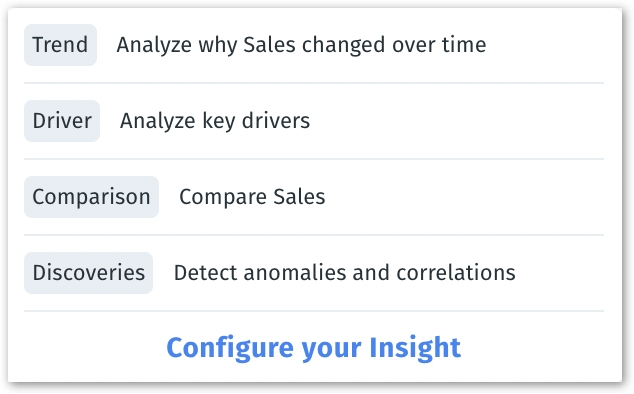Open the 'Configure your Insight' link
Viewport: 634px width, 394px height.
(314, 348)
